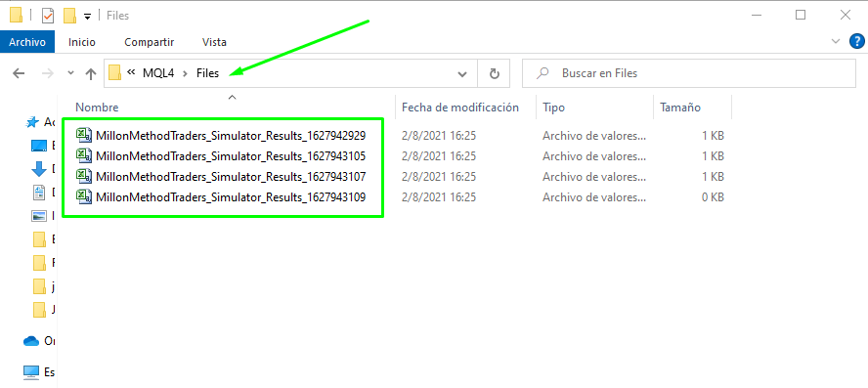This screenshot has height=388, width=868.
Task: Open Customize Quick Access Toolbar dropdown
Action: (87, 17)
